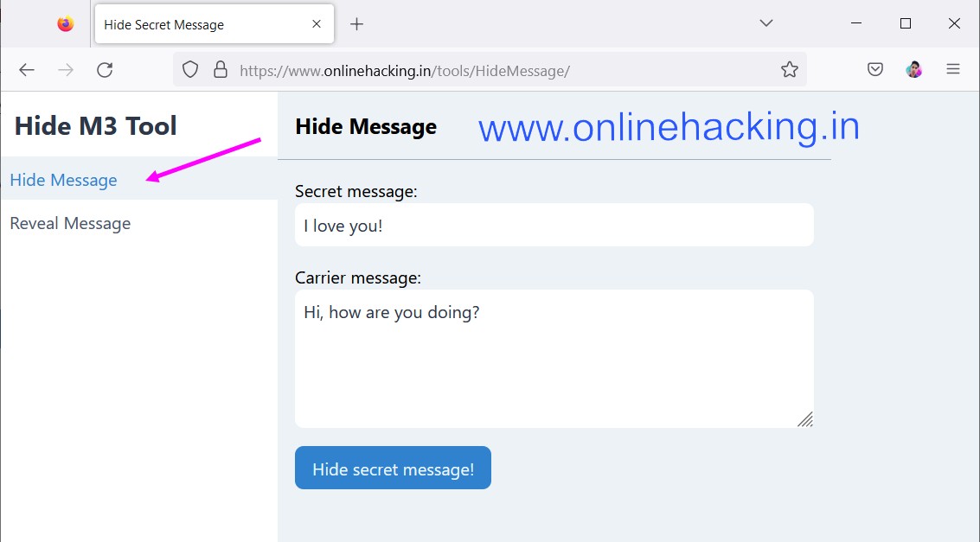
Task: Close the Hide Secret Message tab
Action: pyautogui.click(x=317, y=23)
